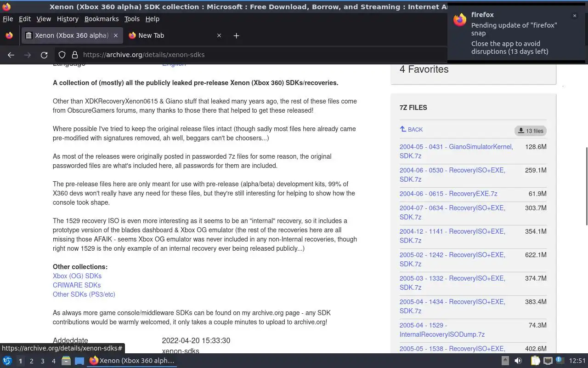This screenshot has height=368, width=588.
Task: Open the update notifier tray icon
Action: pos(560,361)
